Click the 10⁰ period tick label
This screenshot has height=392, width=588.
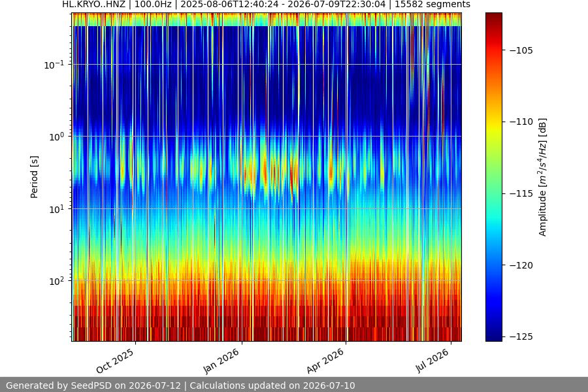click(56, 137)
